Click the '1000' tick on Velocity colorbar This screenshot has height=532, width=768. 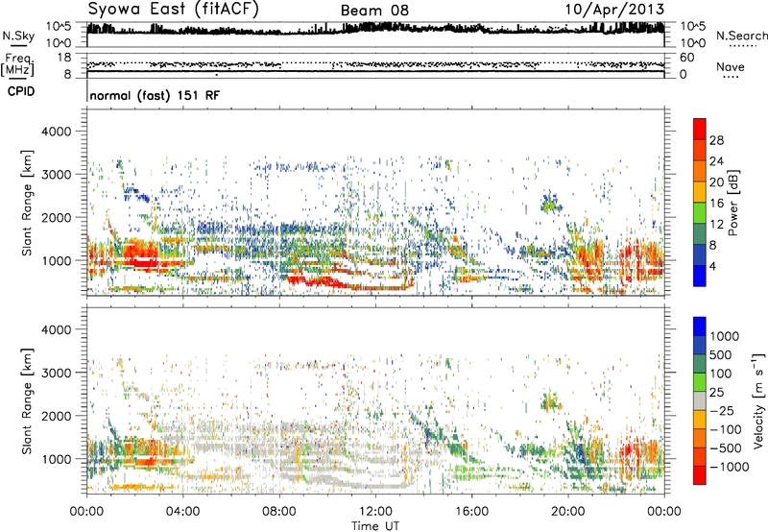click(x=725, y=336)
